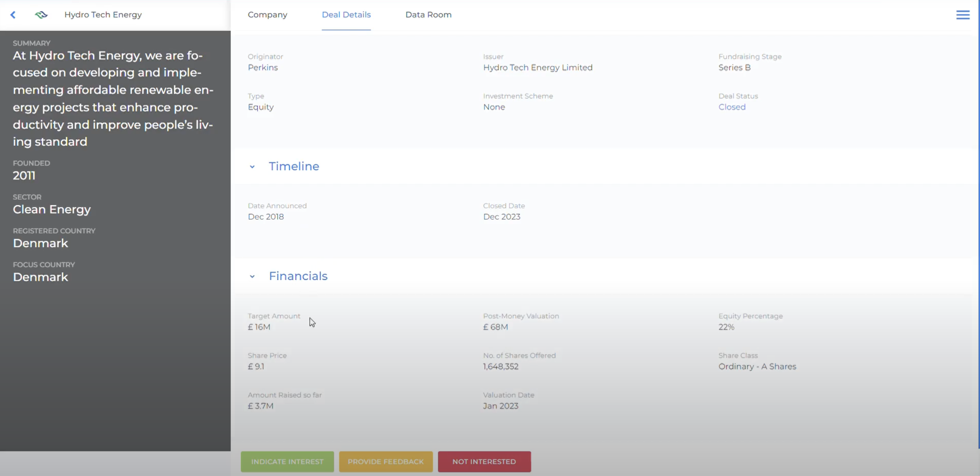Open the hamburger menu icon

pyautogui.click(x=963, y=15)
